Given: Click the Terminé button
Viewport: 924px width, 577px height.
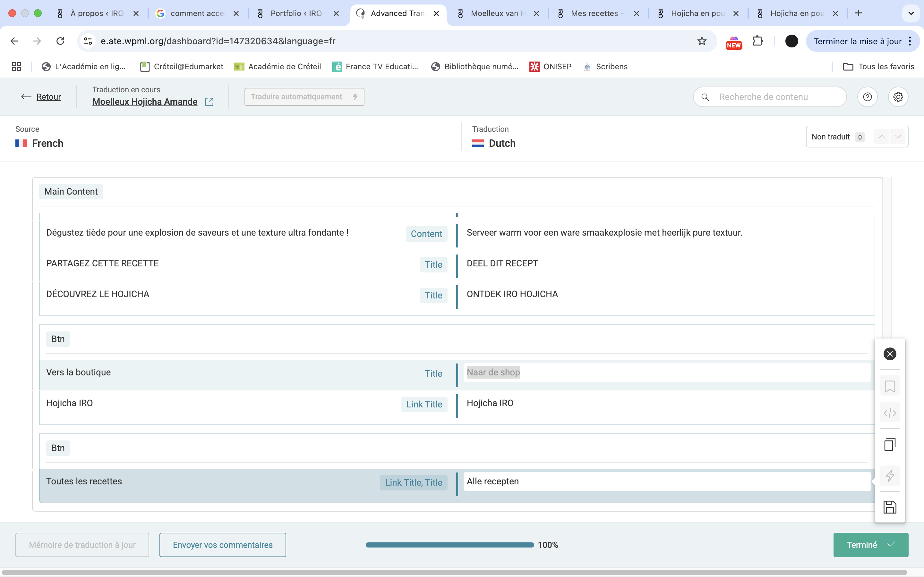Looking at the screenshot, I should pos(870,545).
